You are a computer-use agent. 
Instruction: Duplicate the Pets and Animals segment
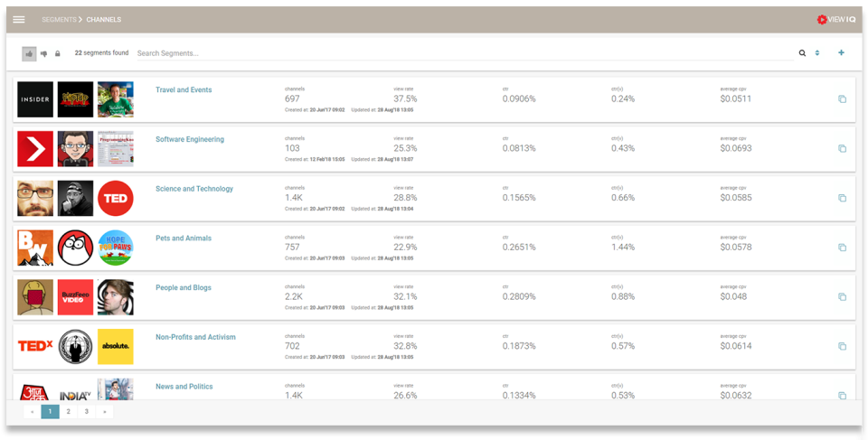842,248
